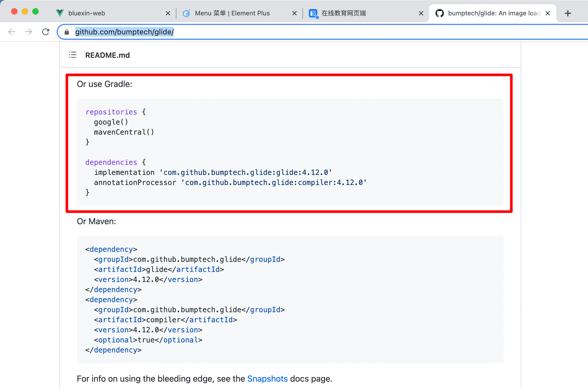Click the 'repositories {' code line
The height and width of the screenshot is (388, 588).
[x=116, y=112]
